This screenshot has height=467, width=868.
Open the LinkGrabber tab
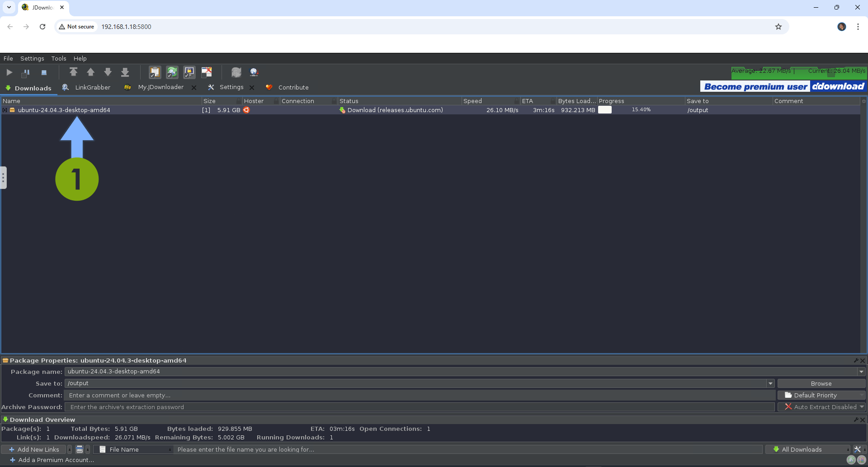[x=86, y=87]
